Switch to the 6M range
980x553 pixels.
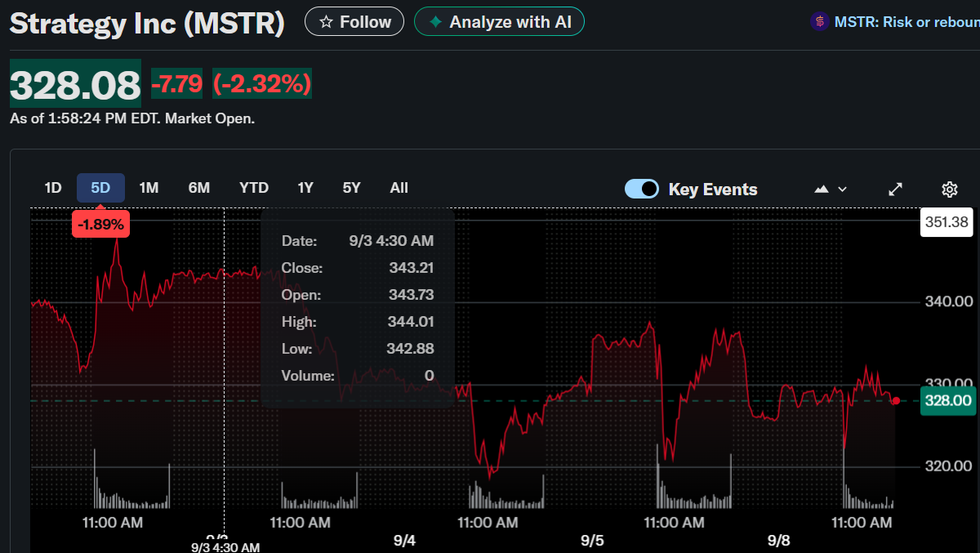199,188
